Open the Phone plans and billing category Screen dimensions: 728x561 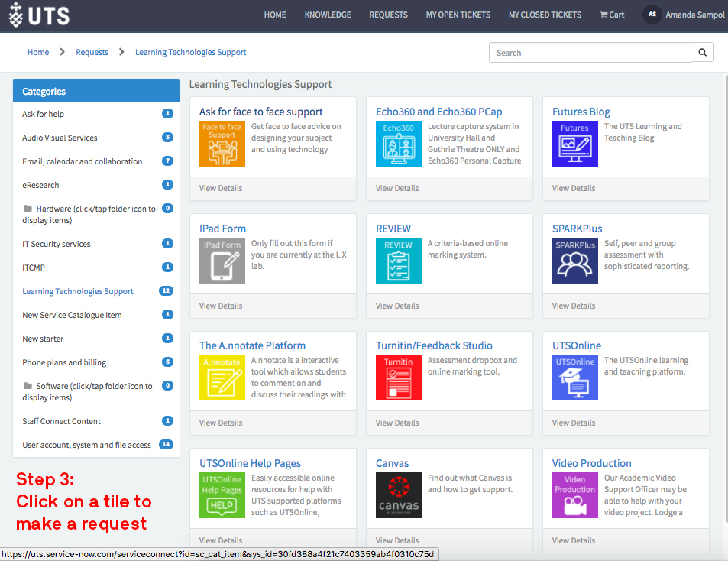coord(64,362)
